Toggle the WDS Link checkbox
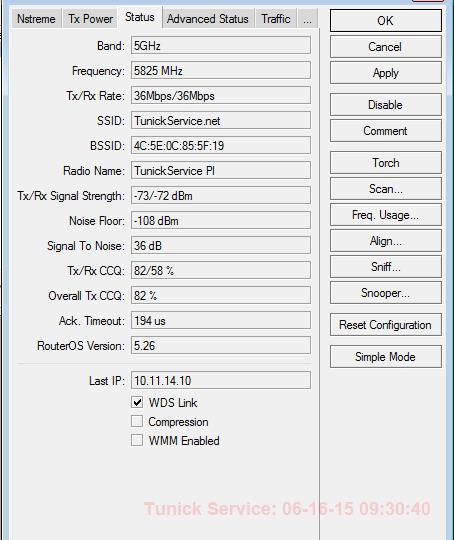Viewport: 454px width, 540px height. click(x=137, y=402)
